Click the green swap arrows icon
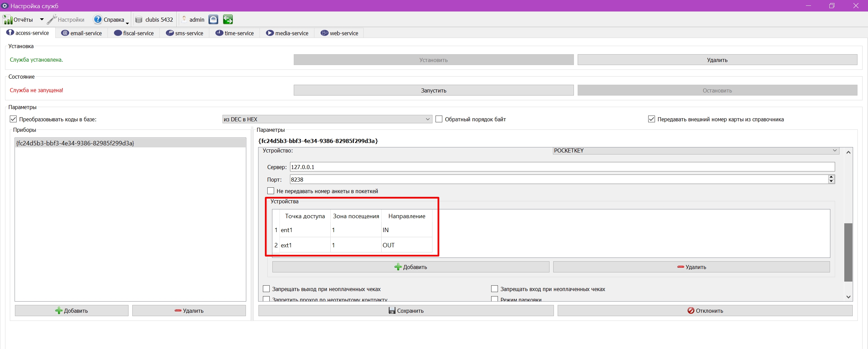Image resolution: width=868 pixels, height=349 pixels. click(x=228, y=20)
